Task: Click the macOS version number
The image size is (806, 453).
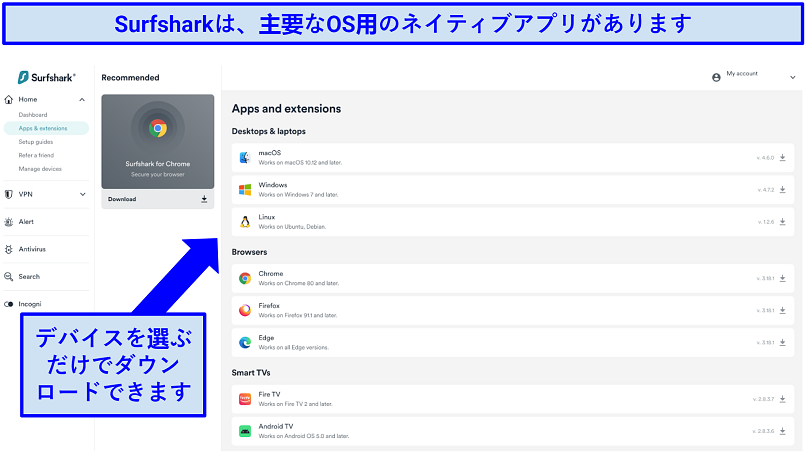Action: [x=765, y=158]
